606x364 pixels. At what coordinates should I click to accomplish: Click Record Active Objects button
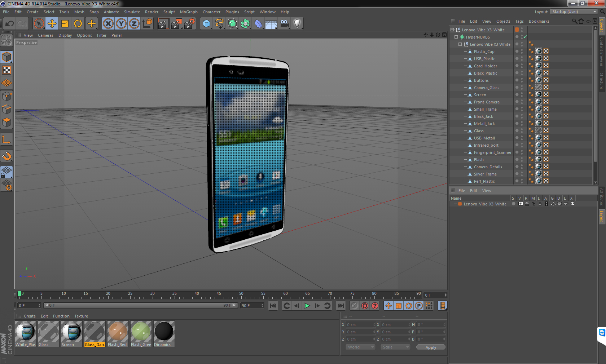[x=355, y=306]
